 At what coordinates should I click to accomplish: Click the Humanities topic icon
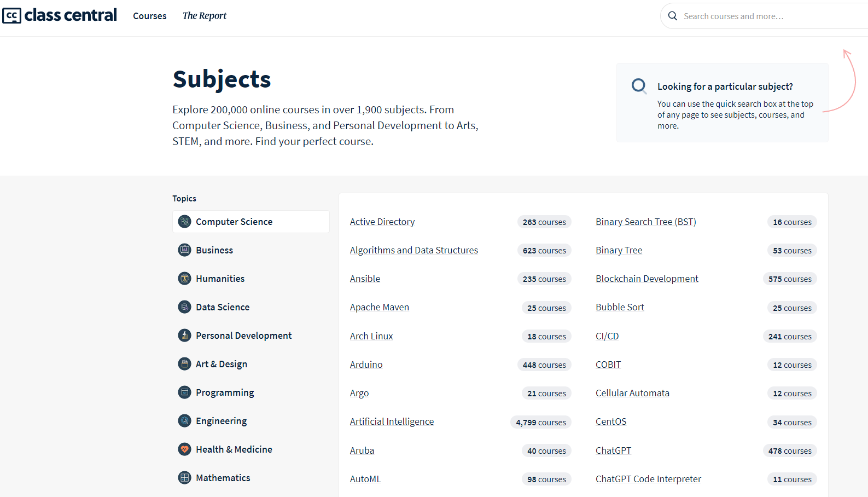tap(185, 279)
